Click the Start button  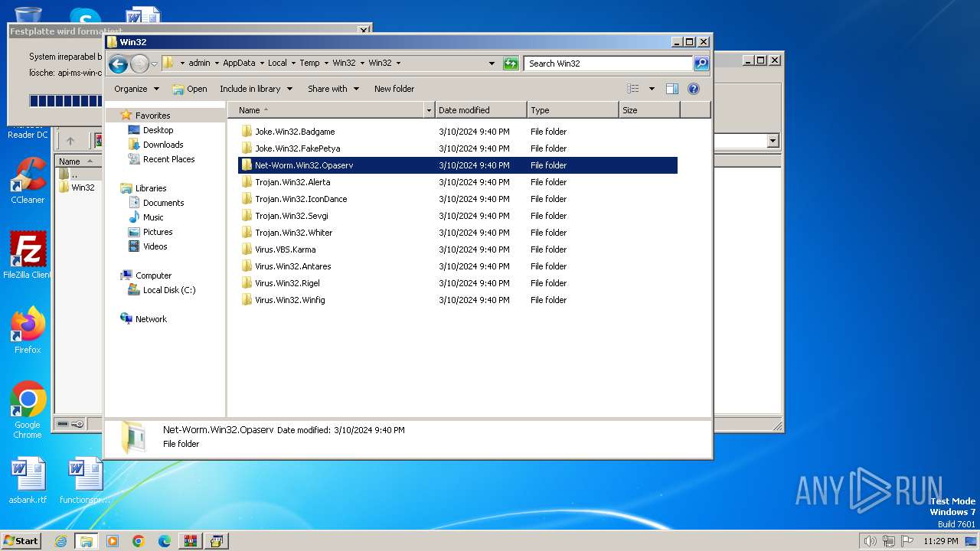pyautogui.click(x=21, y=540)
